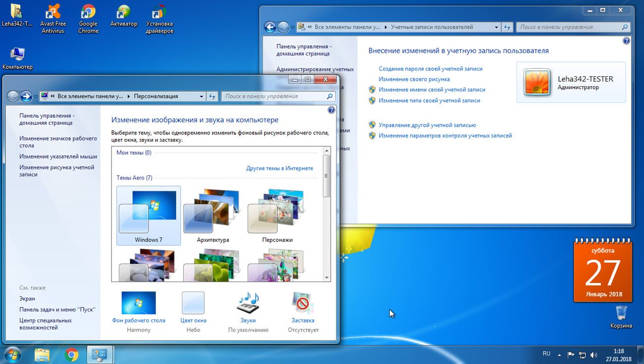Click Другие темы в Интернете link
This screenshot has width=644, height=364.
click(279, 168)
